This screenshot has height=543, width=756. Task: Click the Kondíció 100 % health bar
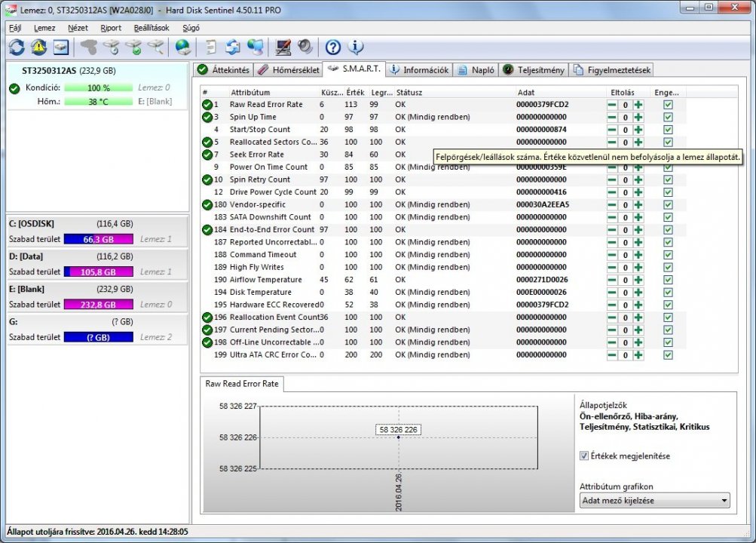pos(98,87)
